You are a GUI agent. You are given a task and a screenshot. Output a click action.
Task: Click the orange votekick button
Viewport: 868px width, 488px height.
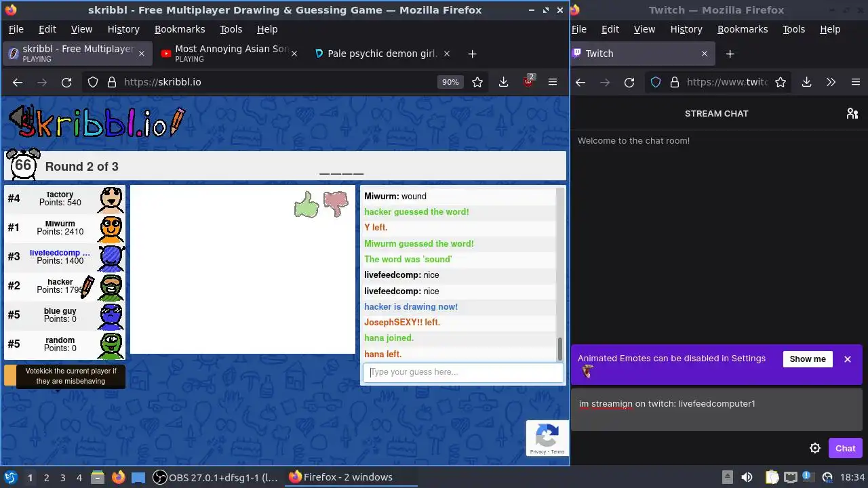click(x=10, y=375)
